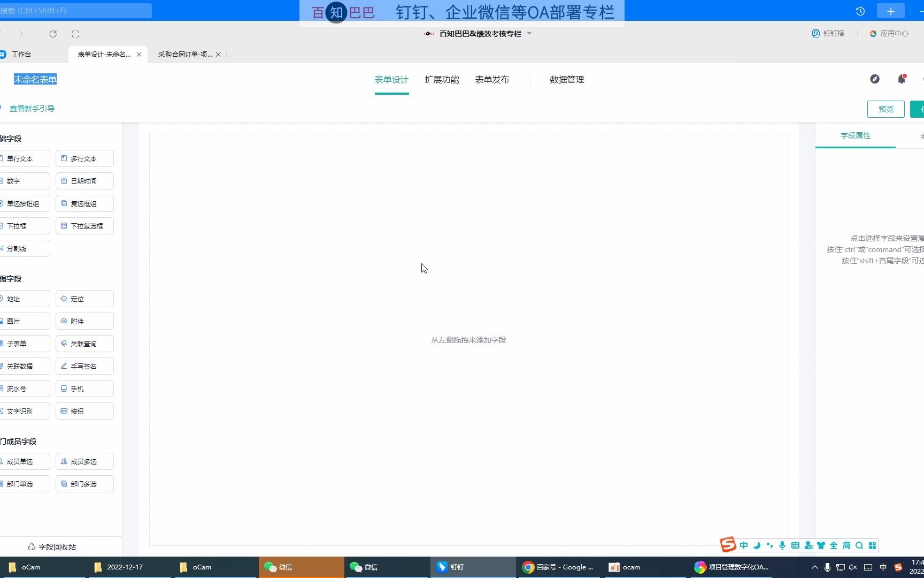
Task: Choose the 文字识别 field
Action: tap(24, 411)
